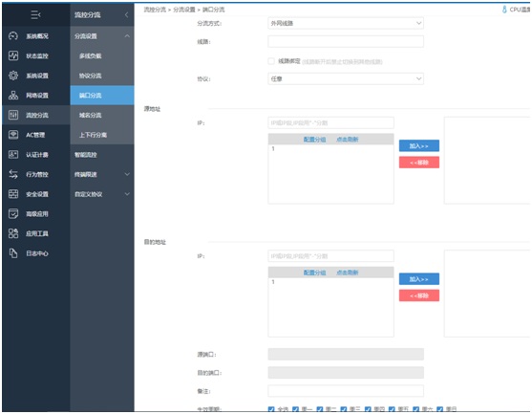
Task: Open 安全设置 firewall icon in sidebar
Action: pos(13,194)
